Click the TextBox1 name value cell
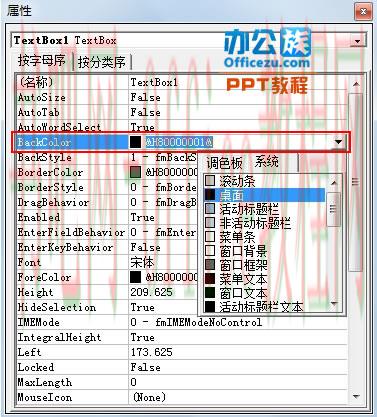The height and width of the screenshot is (417, 377). tap(238, 82)
